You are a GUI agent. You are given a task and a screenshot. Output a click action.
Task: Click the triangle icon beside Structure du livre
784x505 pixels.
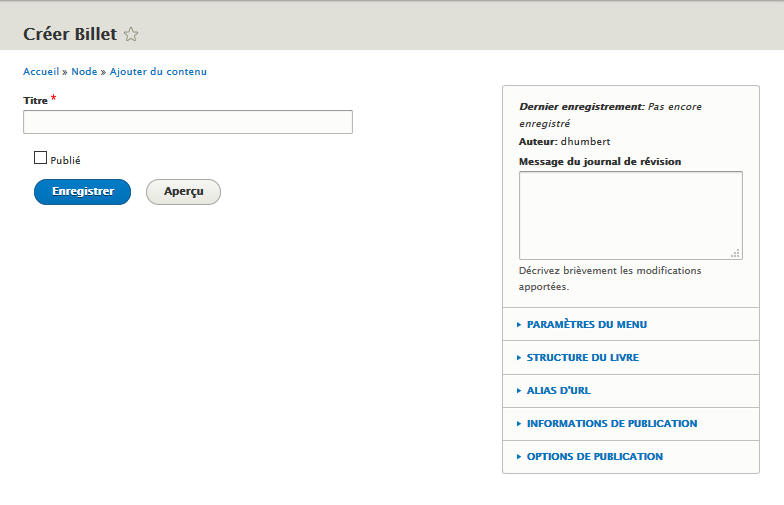tap(519, 358)
